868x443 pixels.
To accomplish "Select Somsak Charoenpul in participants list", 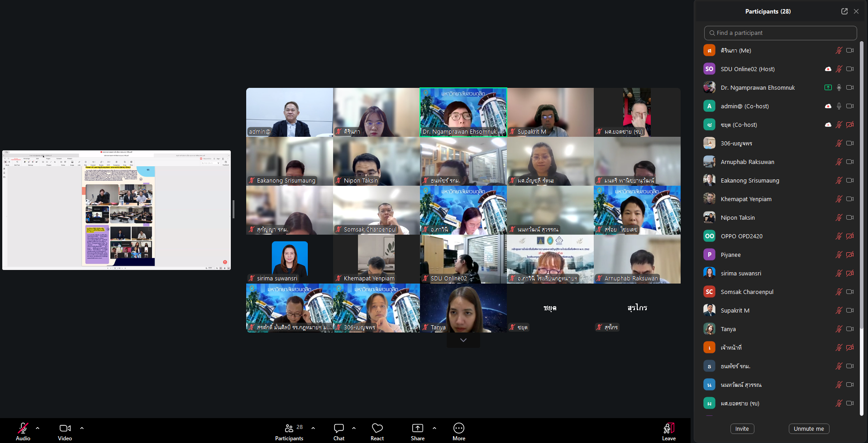I will (x=747, y=292).
